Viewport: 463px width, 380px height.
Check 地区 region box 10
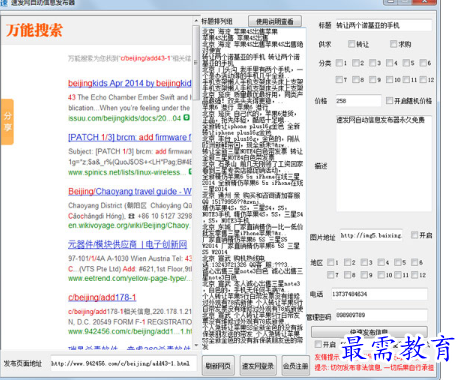click(381, 275)
